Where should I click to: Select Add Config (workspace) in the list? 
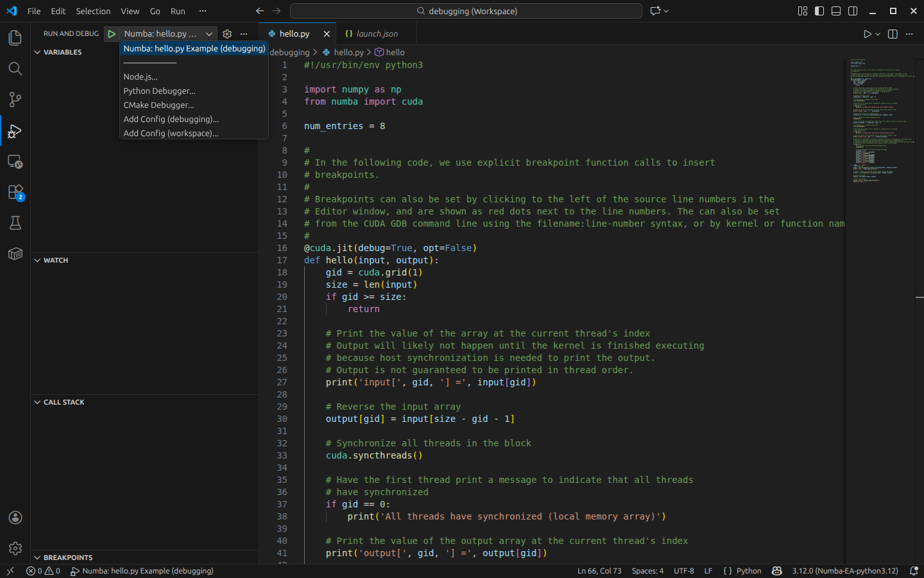(x=171, y=133)
